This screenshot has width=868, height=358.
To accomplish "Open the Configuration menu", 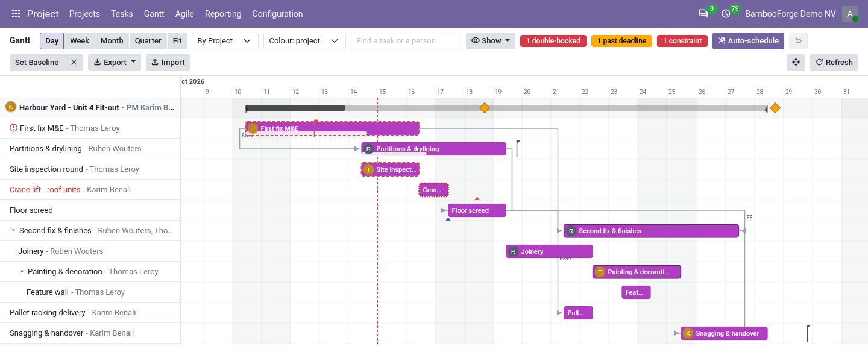I will (x=277, y=14).
